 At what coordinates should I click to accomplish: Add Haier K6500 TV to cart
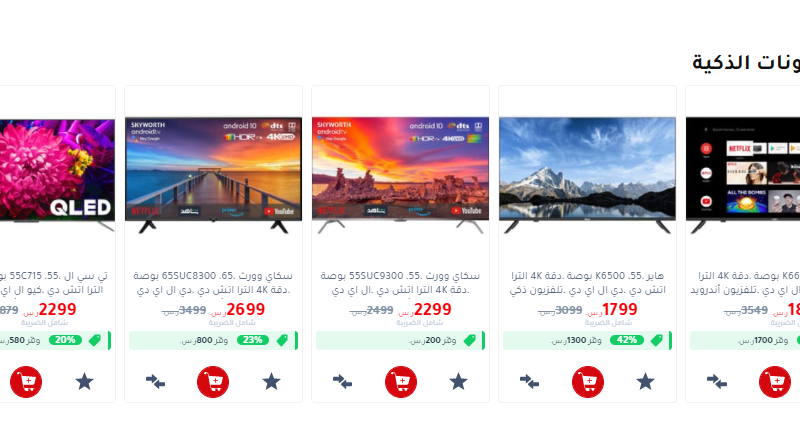click(588, 382)
